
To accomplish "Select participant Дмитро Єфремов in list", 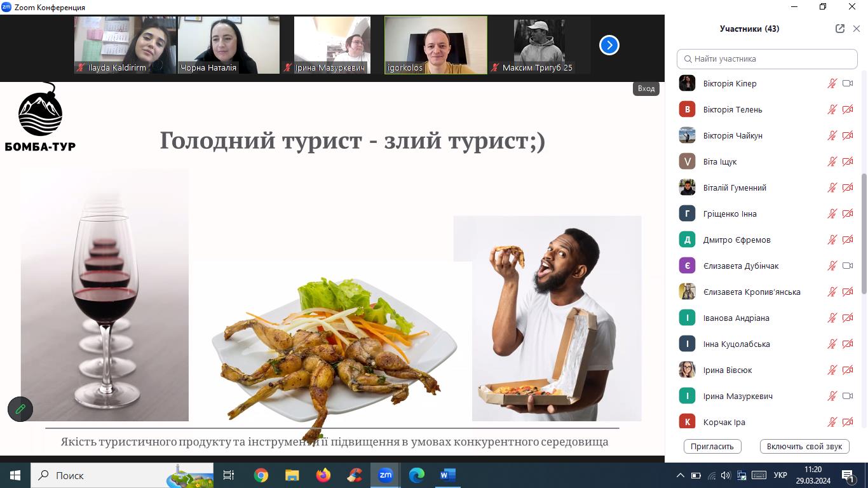I will 736,240.
